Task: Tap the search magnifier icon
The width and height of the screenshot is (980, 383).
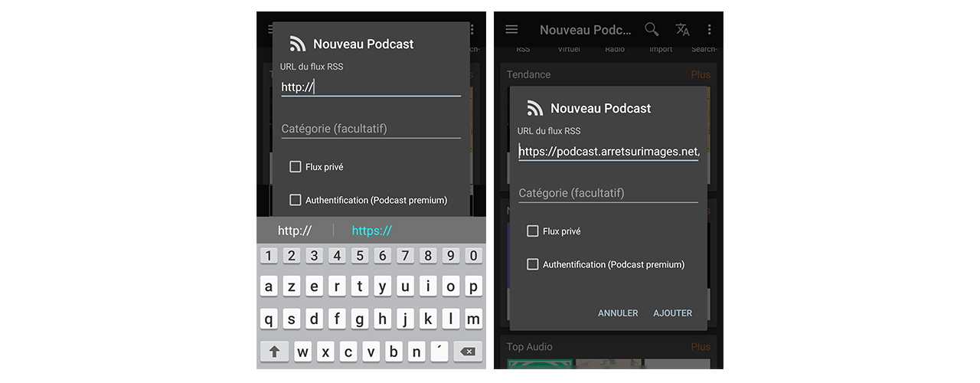Action: (652, 30)
